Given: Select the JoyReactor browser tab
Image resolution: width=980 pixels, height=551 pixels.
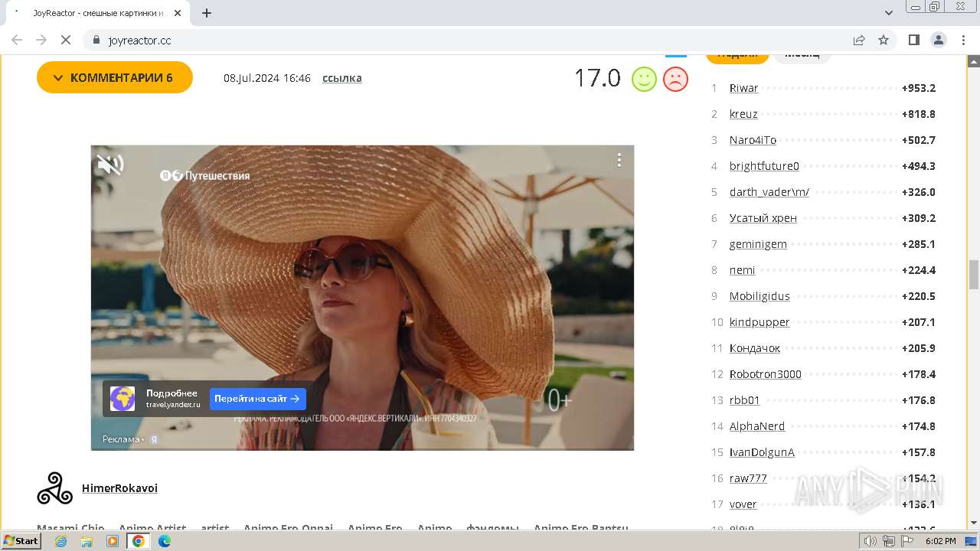Looking at the screenshot, I should point(98,13).
